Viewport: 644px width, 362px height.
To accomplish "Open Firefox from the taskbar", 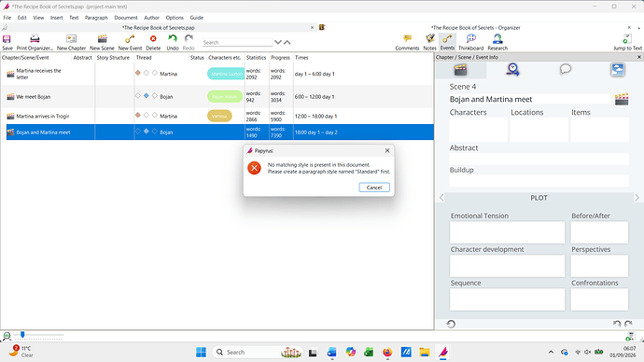I will [387, 352].
